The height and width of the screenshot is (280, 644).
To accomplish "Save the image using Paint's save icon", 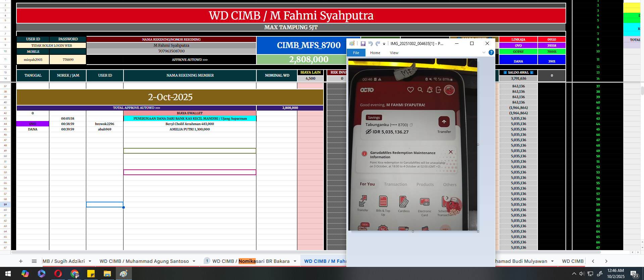I will [x=363, y=44].
